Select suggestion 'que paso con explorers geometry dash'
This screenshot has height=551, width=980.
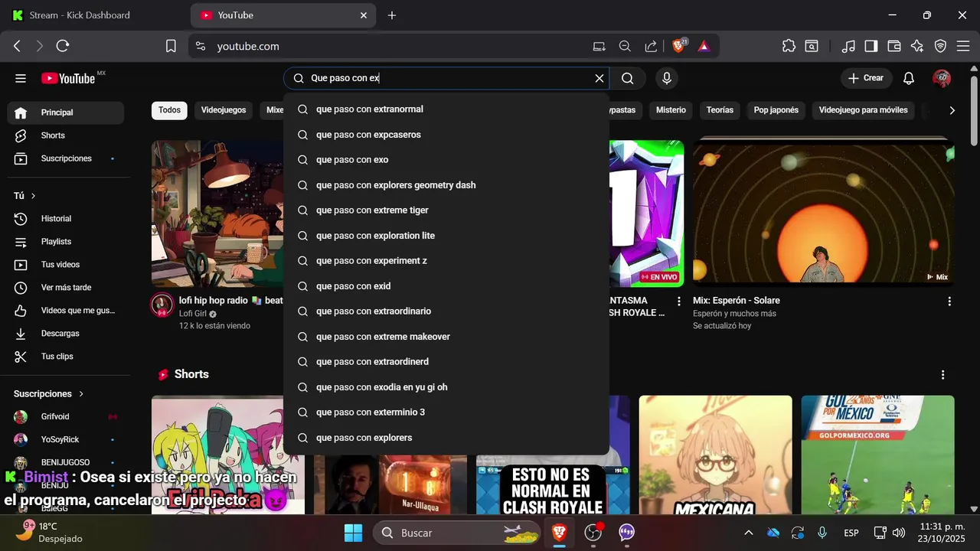[x=446, y=185]
